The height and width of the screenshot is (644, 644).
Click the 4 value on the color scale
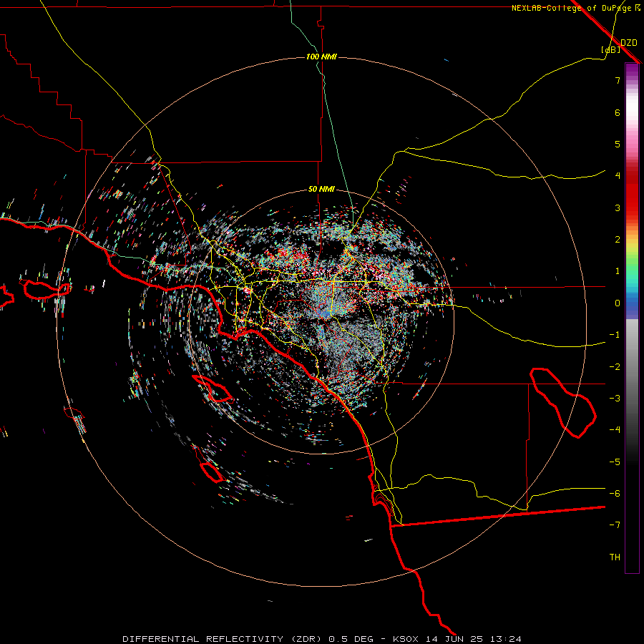tap(618, 176)
